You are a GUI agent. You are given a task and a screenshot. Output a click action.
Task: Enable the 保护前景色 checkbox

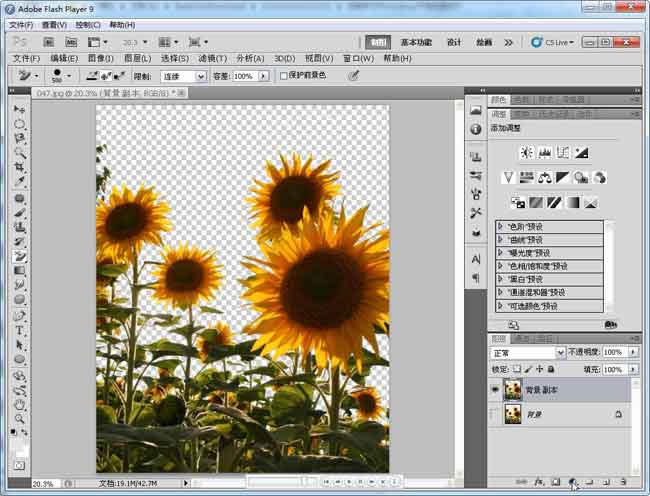tap(284, 76)
